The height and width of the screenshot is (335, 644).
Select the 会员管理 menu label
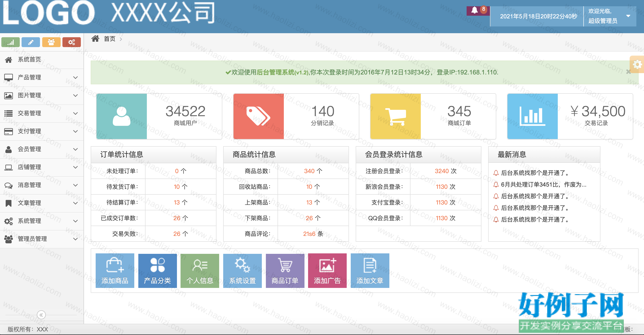pyautogui.click(x=29, y=149)
